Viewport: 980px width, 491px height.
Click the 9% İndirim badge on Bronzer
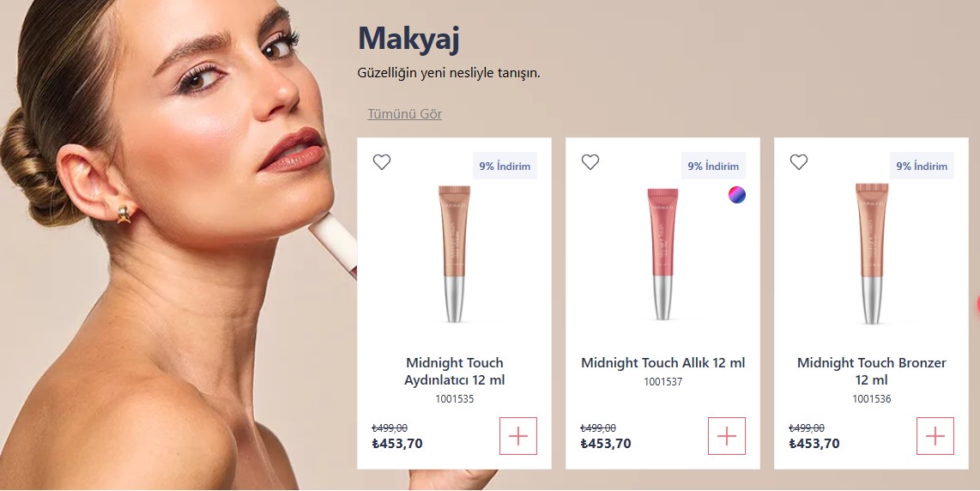pos(922,166)
